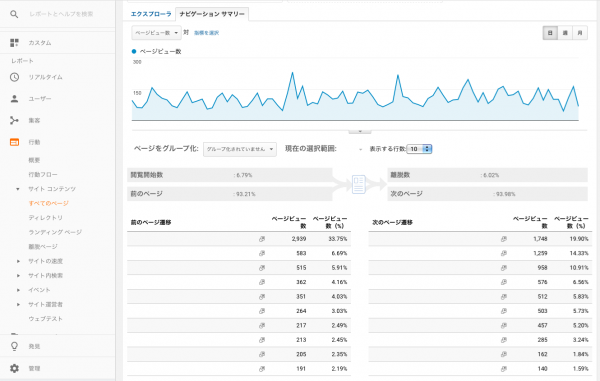Open ディレクトリ report
The image size is (600, 381).
pos(45,218)
